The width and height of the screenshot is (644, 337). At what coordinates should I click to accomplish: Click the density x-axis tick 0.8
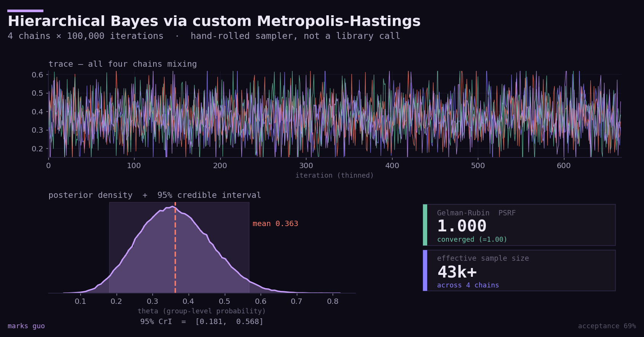click(x=333, y=301)
